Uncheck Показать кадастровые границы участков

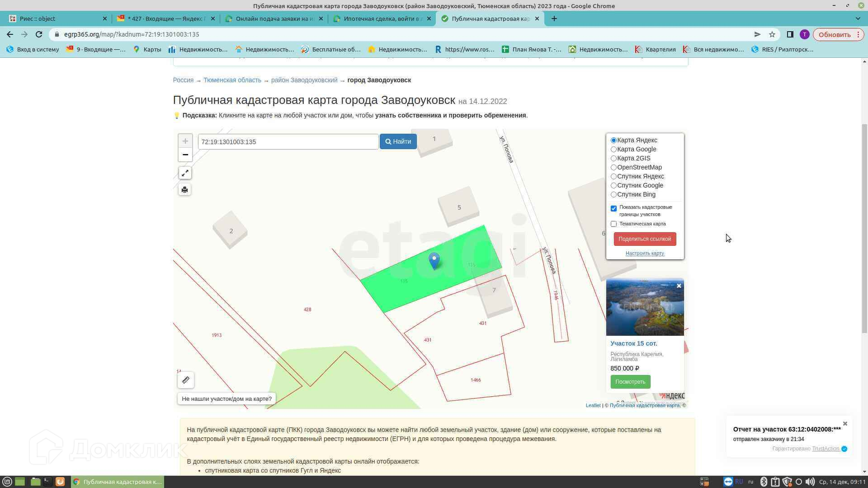(x=613, y=208)
